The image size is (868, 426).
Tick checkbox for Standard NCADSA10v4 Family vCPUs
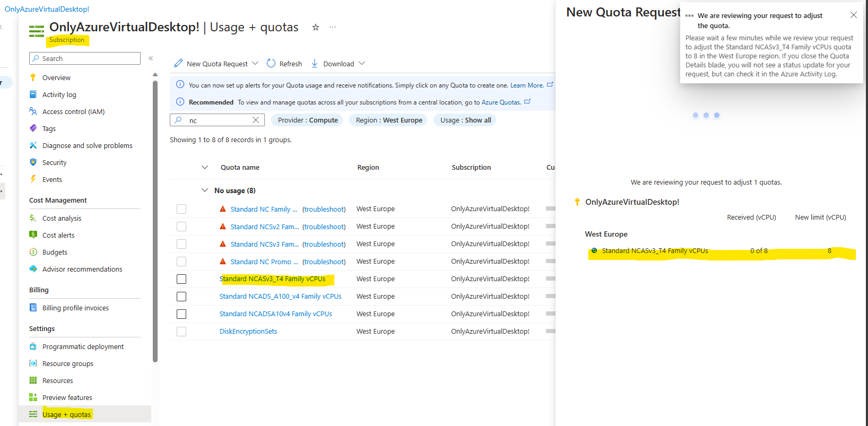tap(181, 314)
